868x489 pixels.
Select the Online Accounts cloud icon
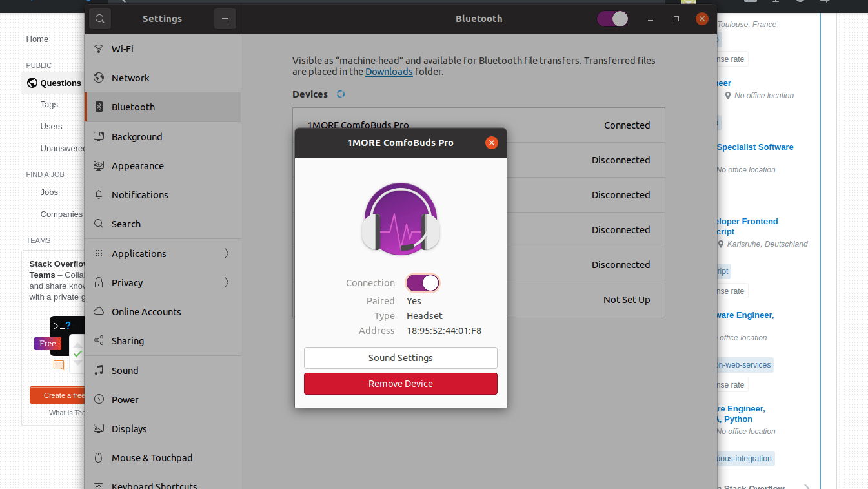98,311
